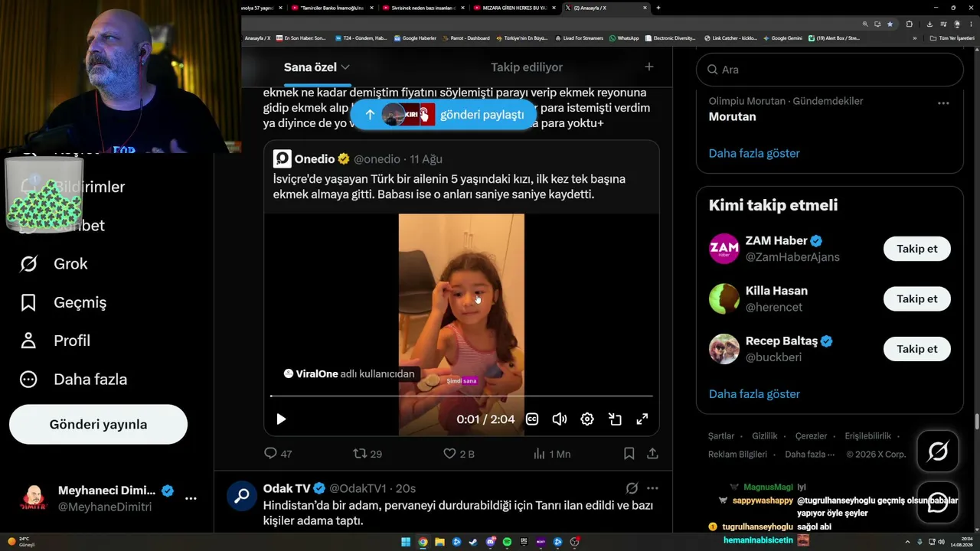
Task: Share the post with the video
Action: 652,454
